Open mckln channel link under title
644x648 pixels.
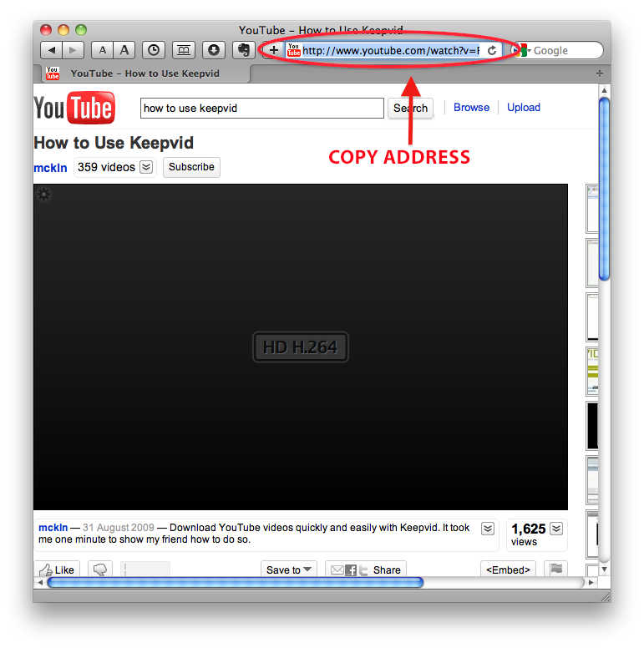click(x=50, y=168)
